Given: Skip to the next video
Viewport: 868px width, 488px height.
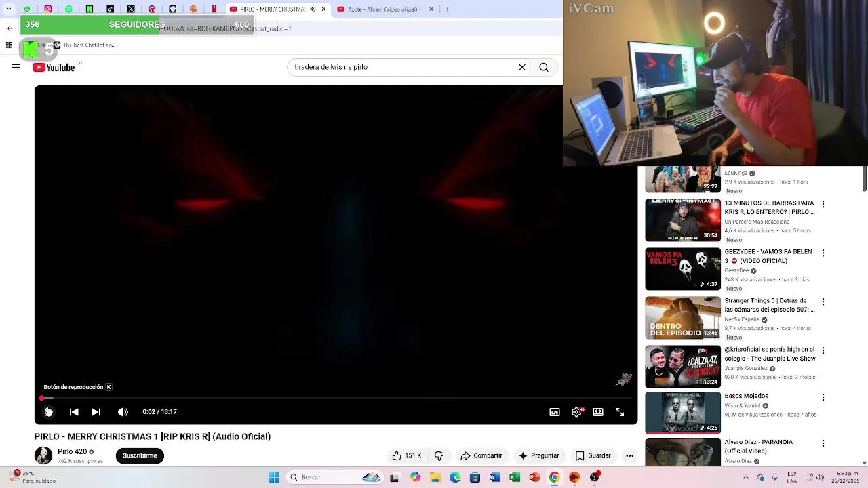Looking at the screenshot, I should (x=96, y=411).
